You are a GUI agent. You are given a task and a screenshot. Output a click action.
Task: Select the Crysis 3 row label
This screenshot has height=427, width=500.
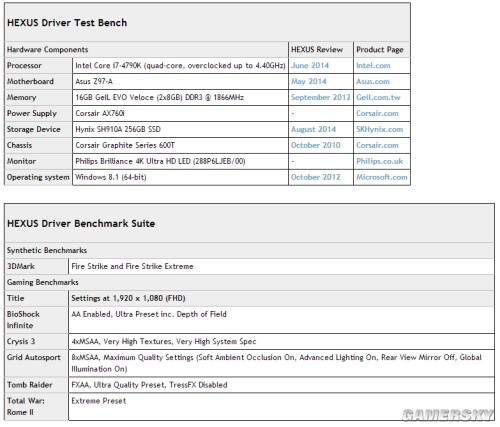point(36,342)
